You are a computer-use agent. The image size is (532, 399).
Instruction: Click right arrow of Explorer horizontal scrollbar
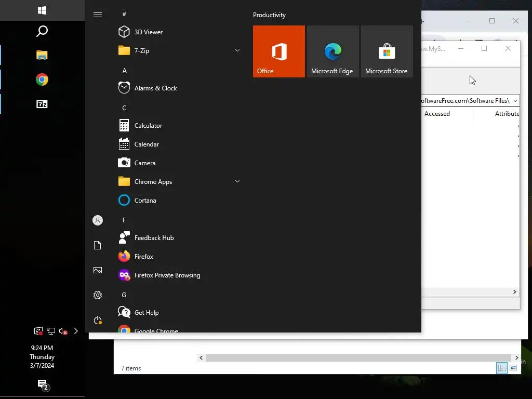(x=516, y=357)
